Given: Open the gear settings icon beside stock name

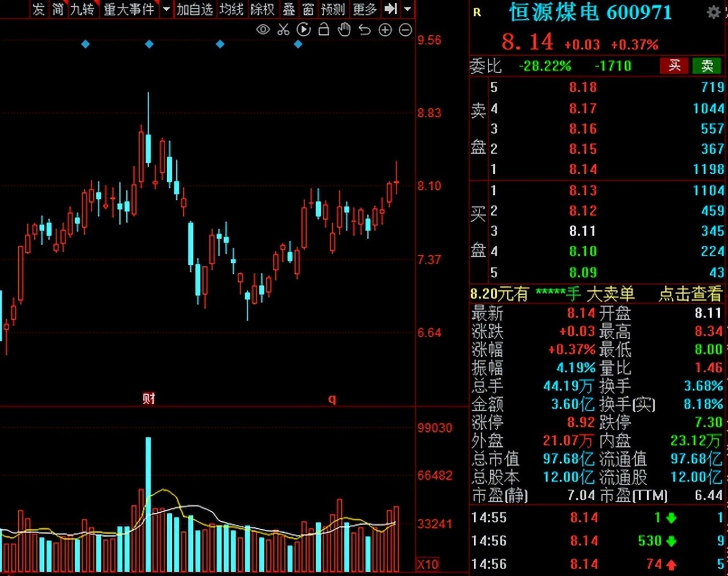Looking at the screenshot, I should tap(713, 13).
